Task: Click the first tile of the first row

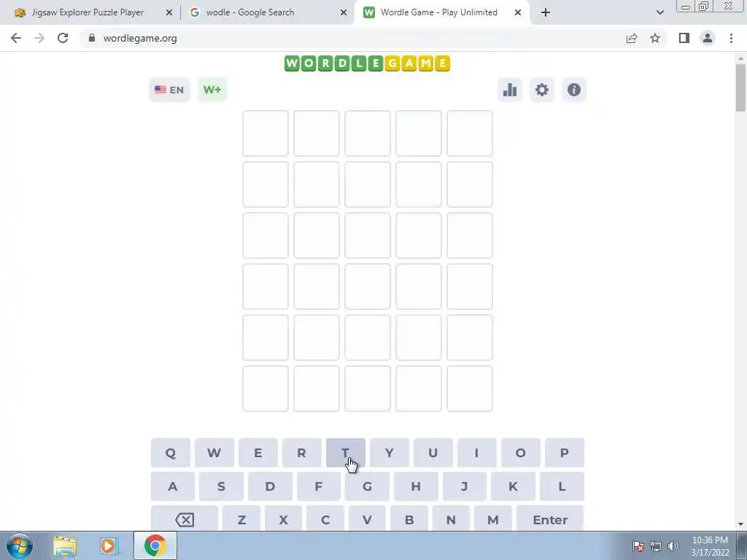Action: (266, 133)
